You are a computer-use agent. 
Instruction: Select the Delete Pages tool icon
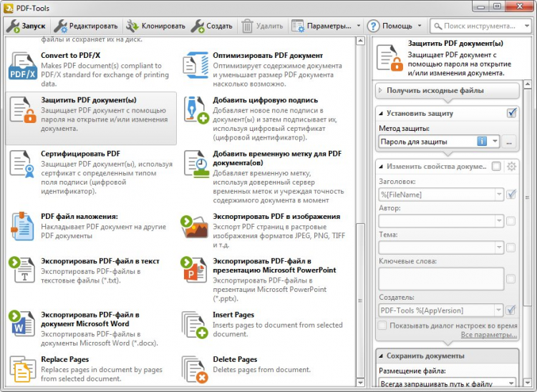(195, 369)
